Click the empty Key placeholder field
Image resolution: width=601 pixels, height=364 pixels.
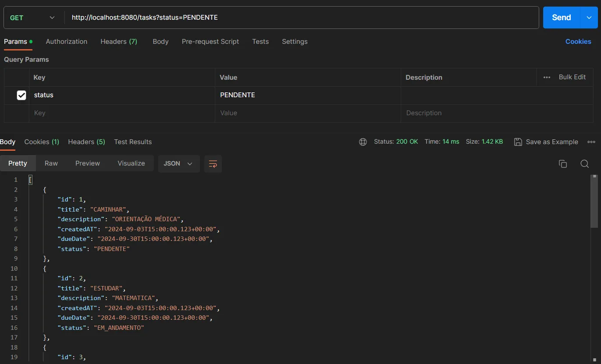pyautogui.click(x=122, y=113)
